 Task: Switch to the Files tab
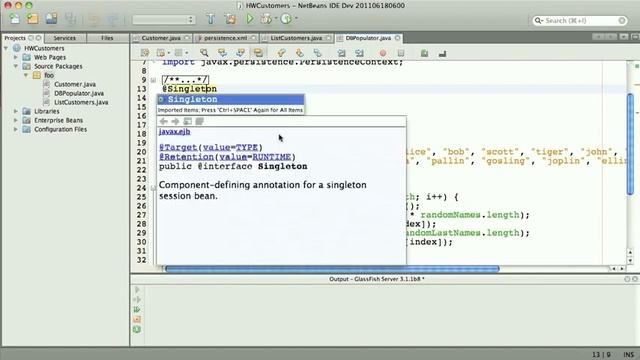pos(107,38)
